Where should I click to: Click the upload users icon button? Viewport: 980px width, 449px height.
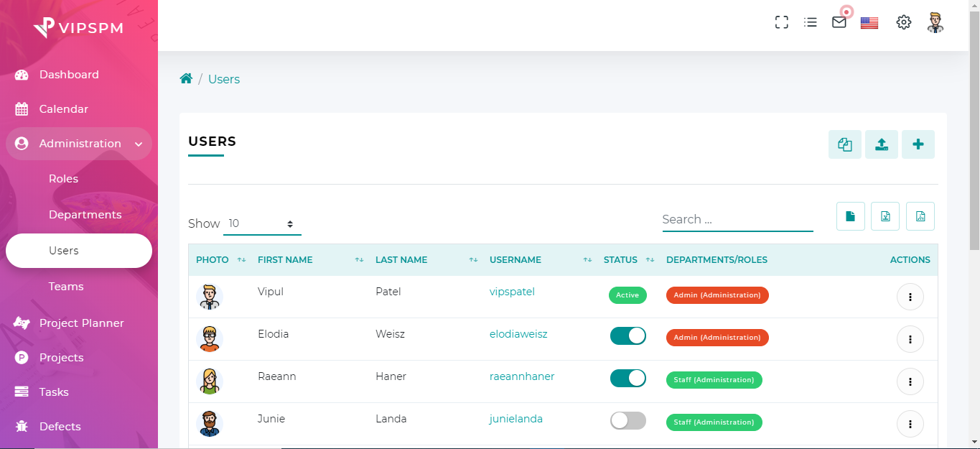[x=881, y=144]
